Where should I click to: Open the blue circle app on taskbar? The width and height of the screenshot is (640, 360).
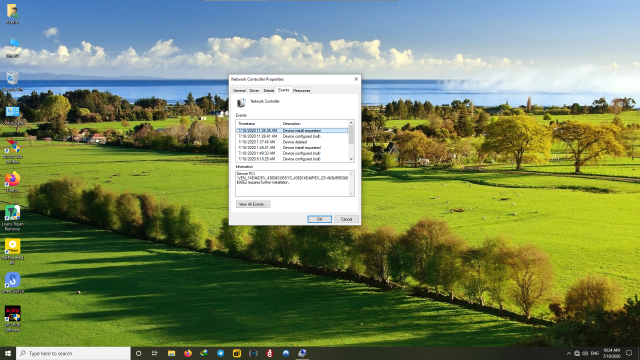coord(286,353)
